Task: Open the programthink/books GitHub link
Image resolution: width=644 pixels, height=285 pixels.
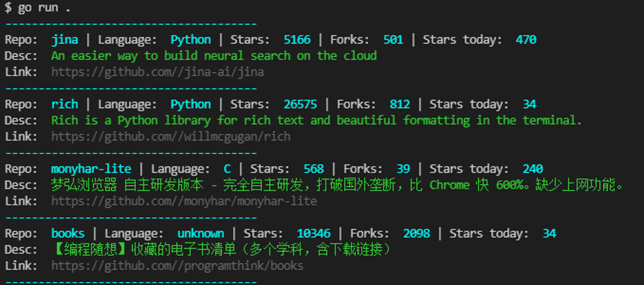Action: pos(177,266)
